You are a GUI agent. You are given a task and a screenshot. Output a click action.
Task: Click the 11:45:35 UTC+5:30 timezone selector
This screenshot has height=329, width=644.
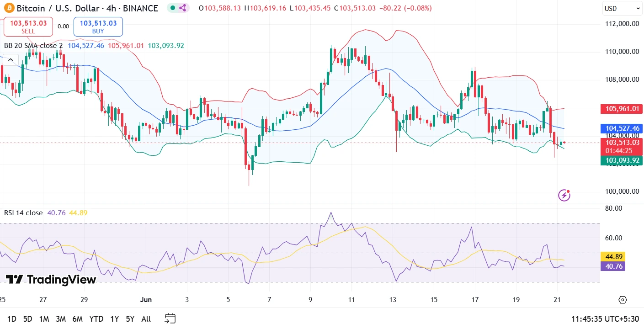pyautogui.click(x=605, y=319)
